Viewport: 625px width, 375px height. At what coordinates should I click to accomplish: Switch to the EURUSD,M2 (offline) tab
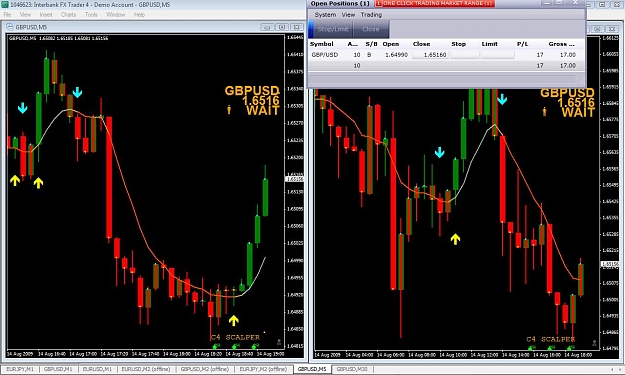pyautogui.click(x=145, y=369)
